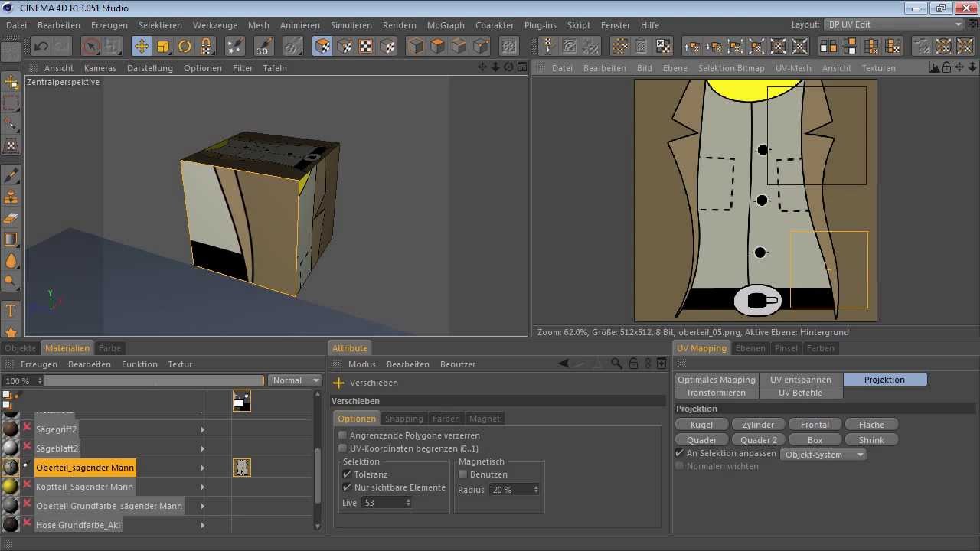Click the Frontal projection button

tap(815, 425)
